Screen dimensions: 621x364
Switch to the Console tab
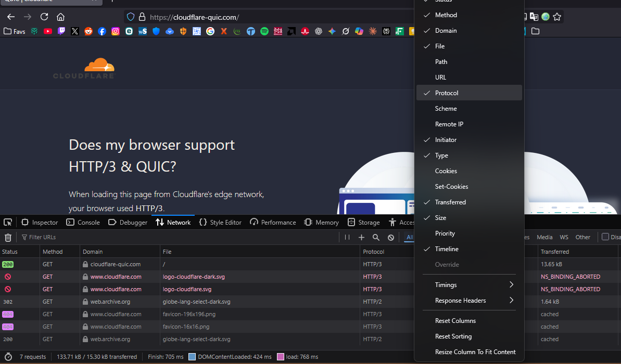click(x=83, y=223)
